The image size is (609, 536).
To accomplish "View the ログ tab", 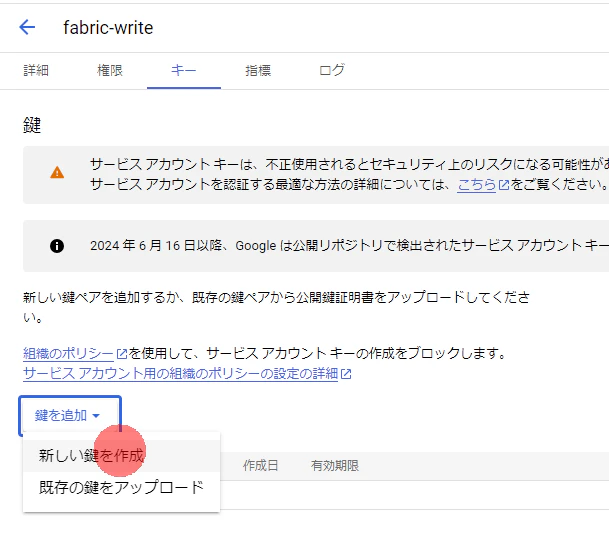I will 332,70.
